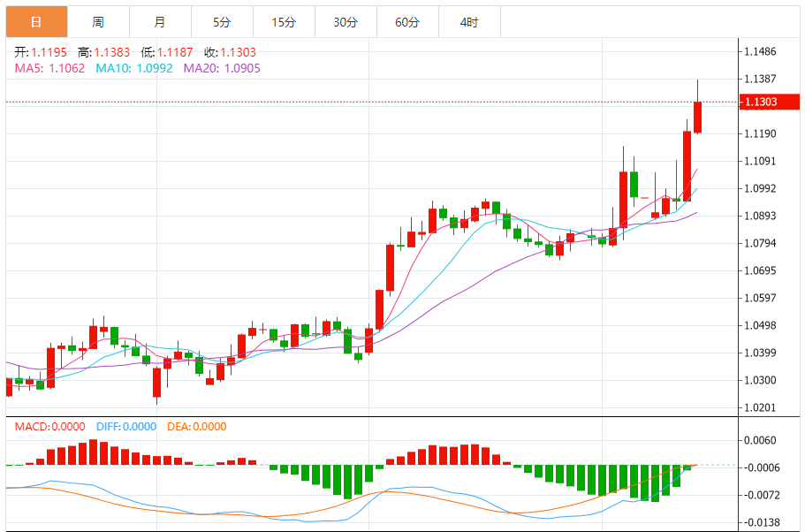Click the 1.0794 price axis label
The height and width of the screenshot is (532, 805).
[x=760, y=243]
